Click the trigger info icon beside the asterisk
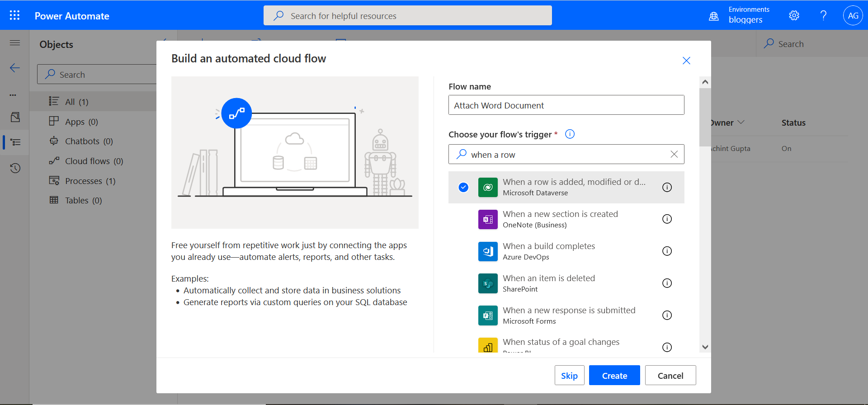The height and width of the screenshot is (405, 868). tap(570, 134)
